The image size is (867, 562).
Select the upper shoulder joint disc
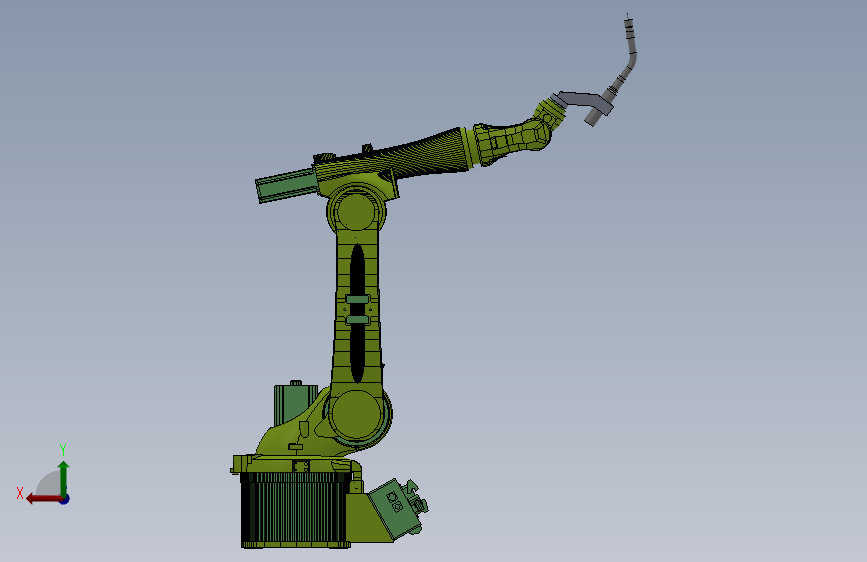pyautogui.click(x=356, y=211)
